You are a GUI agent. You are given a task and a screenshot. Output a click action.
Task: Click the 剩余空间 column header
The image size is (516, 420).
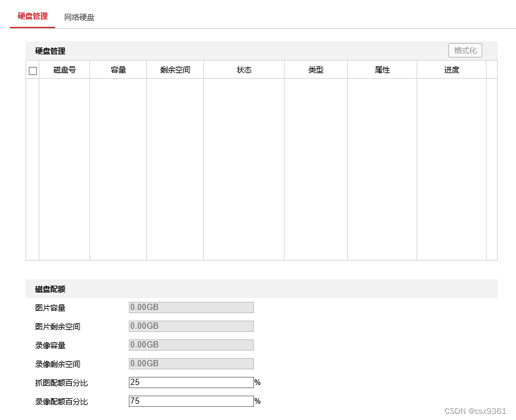coord(175,70)
